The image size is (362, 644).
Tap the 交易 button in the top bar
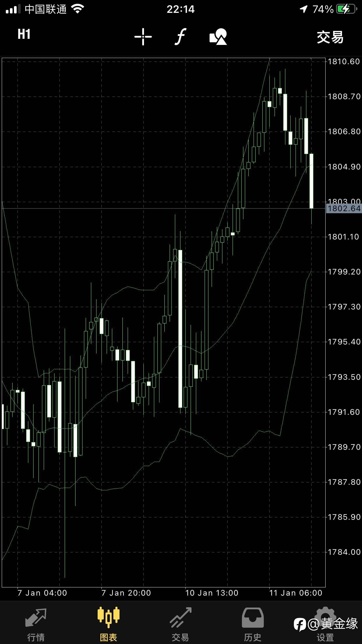[x=330, y=37]
